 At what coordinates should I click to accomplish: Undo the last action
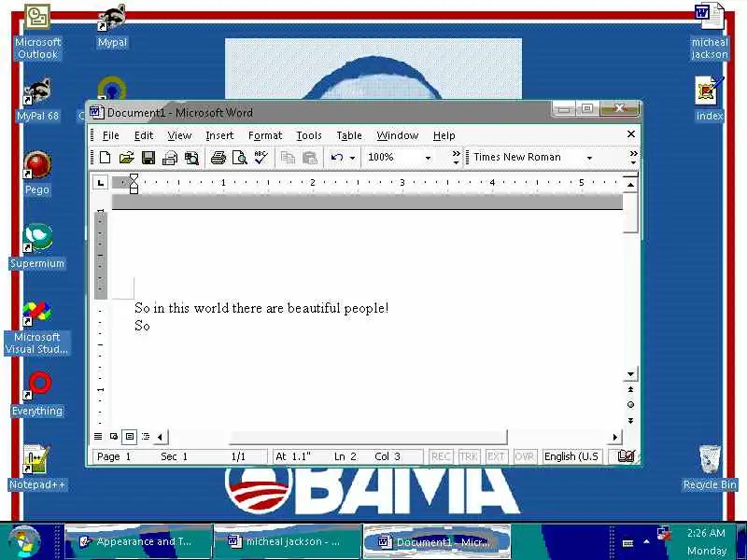click(x=337, y=158)
